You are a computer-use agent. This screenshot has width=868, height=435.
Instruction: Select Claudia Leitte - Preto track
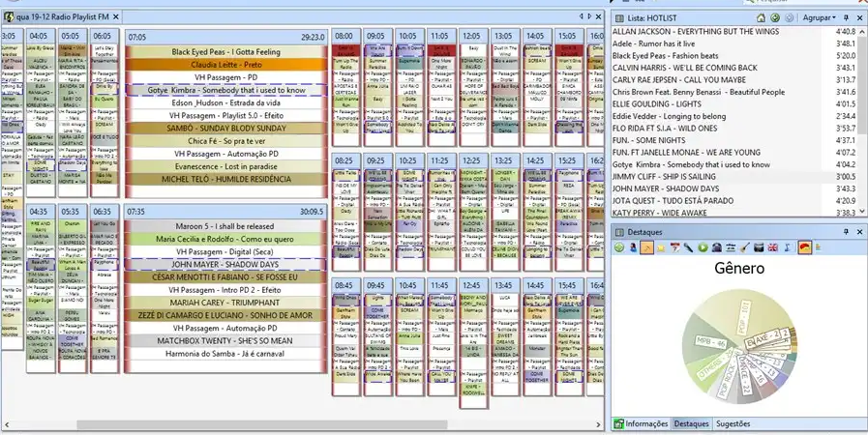tap(225, 65)
